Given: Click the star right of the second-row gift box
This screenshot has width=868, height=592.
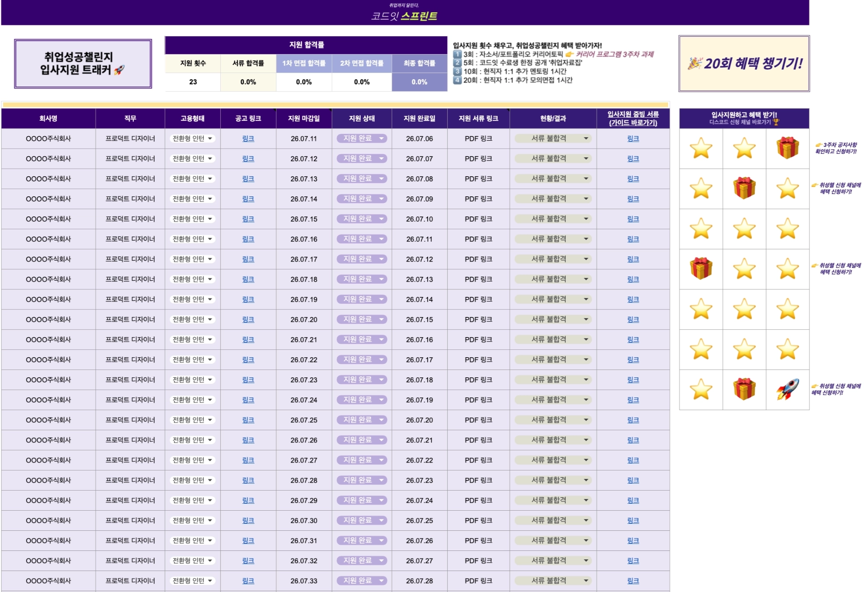Looking at the screenshot, I should [x=788, y=188].
